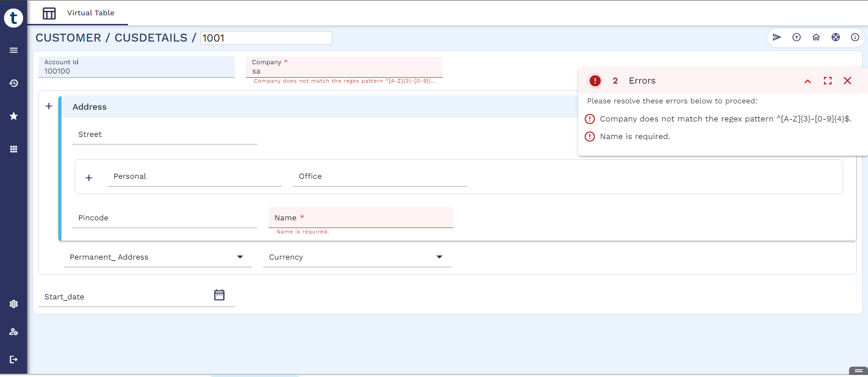Open the Start_date calendar picker

point(219,295)
